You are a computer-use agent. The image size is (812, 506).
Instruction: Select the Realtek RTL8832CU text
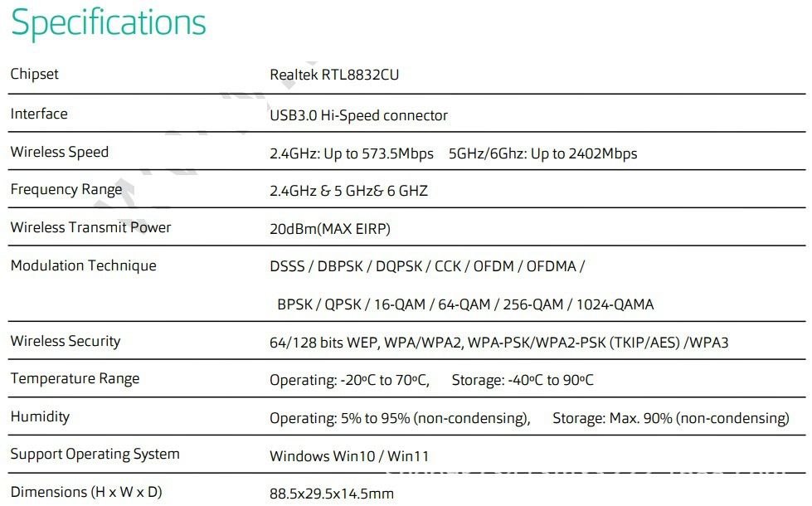(334, 75)
